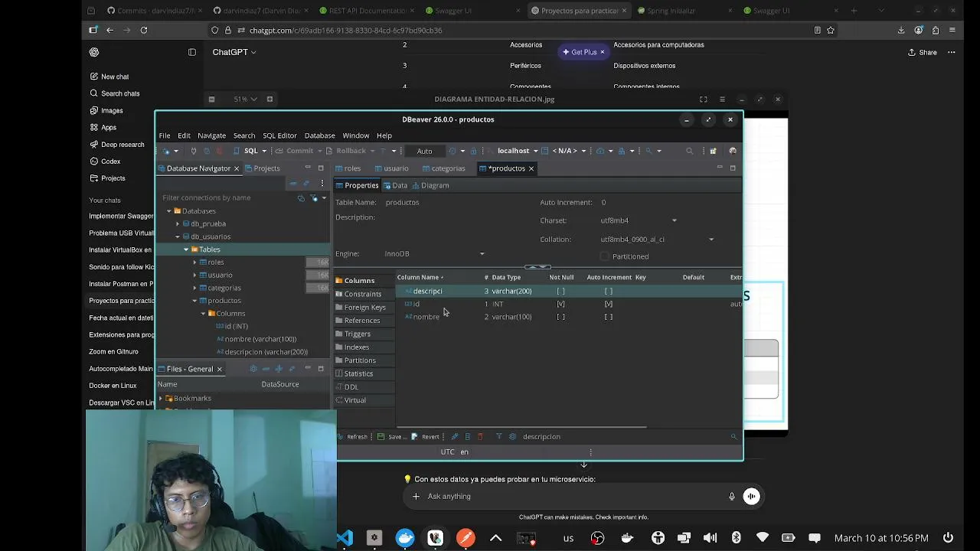Click the search magnifier icon in DBeaver toolbar
The width and height of the screenshot is (980, 551).
point(689,151)
